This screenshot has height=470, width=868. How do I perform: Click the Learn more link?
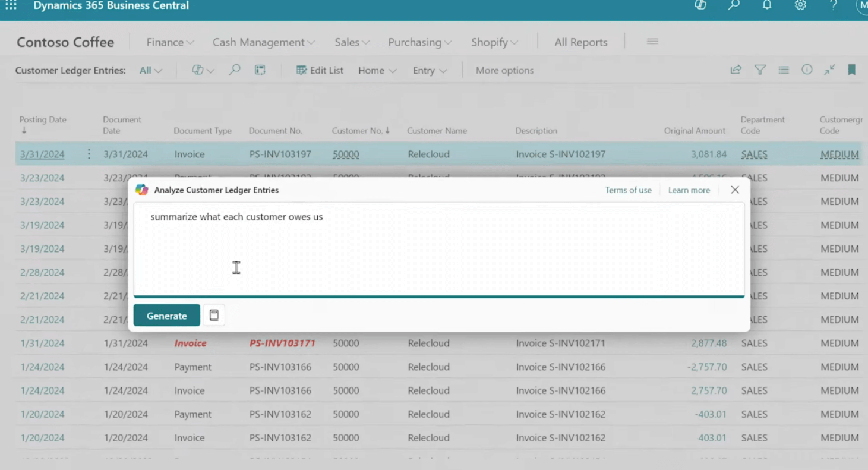point(689,190)
